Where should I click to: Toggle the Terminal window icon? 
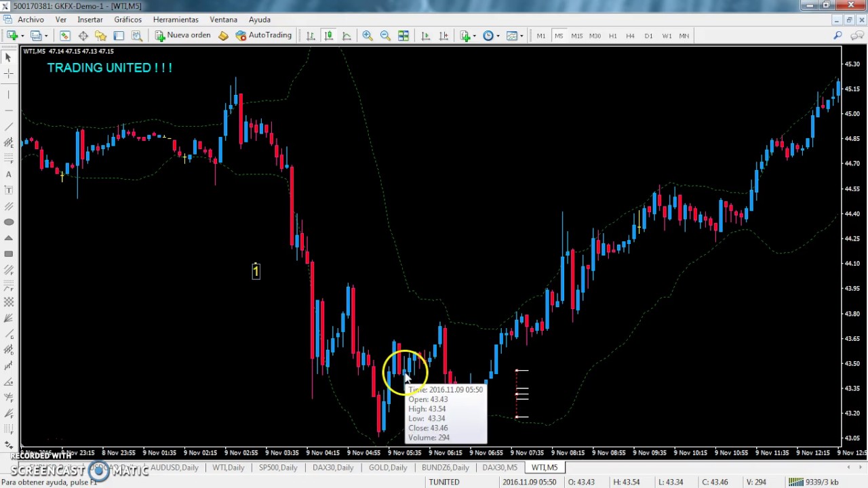[119, 36]
